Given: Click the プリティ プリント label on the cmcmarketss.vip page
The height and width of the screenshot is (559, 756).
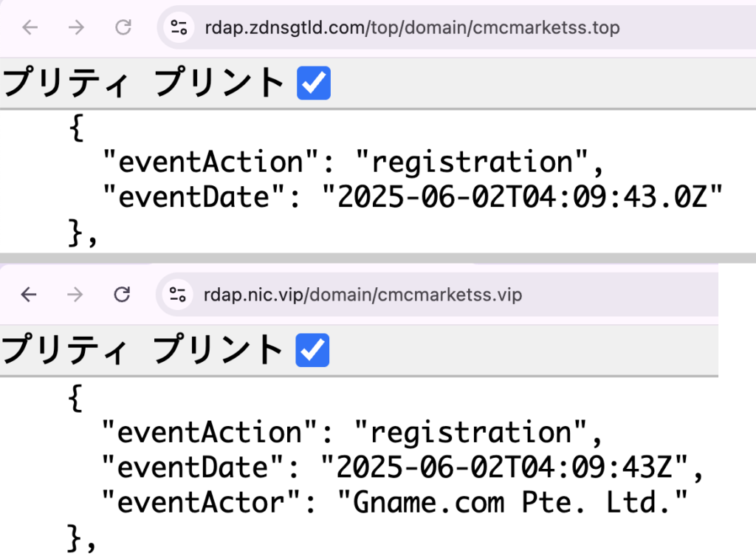Looking at the screenshot, I should (x=142, y=349).
